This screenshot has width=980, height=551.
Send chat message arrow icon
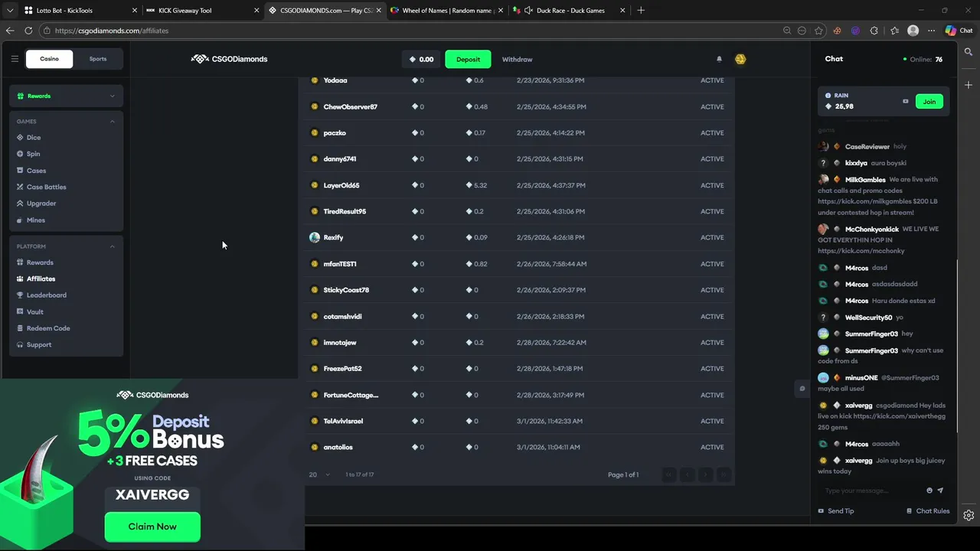pyautogui.click(x=940, y=491)
